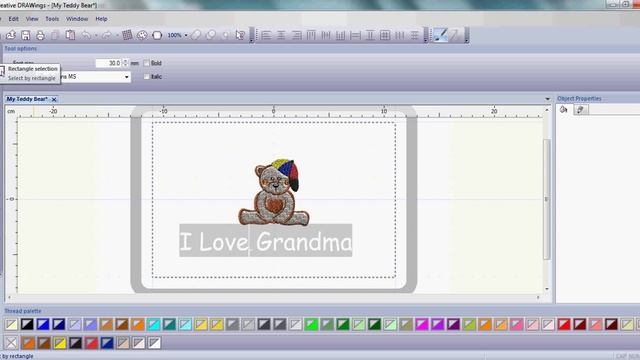Click the Undo arrow icon

[x=86, y=36]
